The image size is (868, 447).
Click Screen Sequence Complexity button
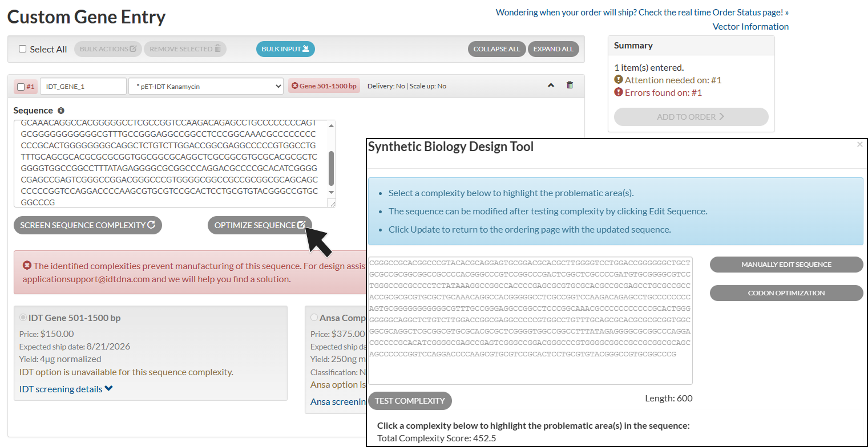tap(88, 225)
